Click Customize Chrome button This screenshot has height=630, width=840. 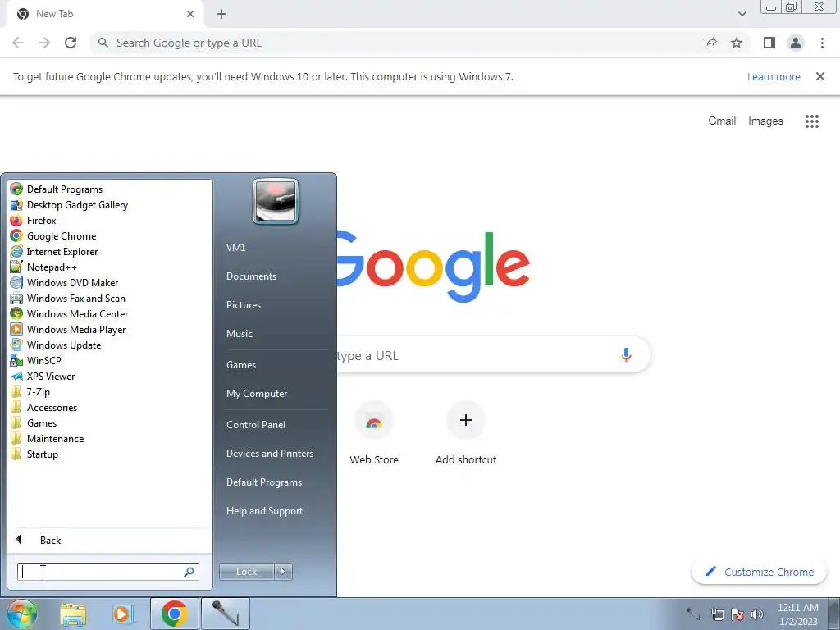(x=759, y=572)
